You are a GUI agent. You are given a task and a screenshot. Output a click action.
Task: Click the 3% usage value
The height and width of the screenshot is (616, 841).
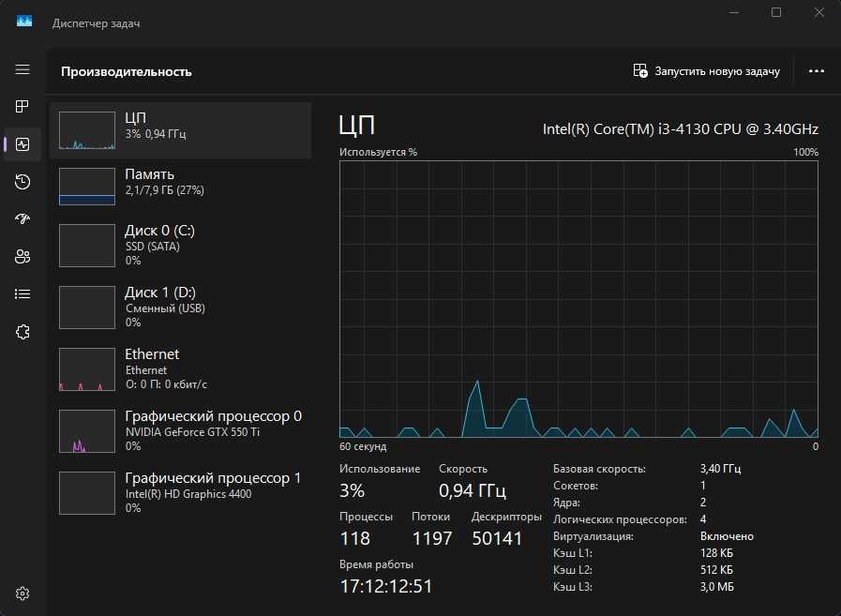[x=352, y=490]
